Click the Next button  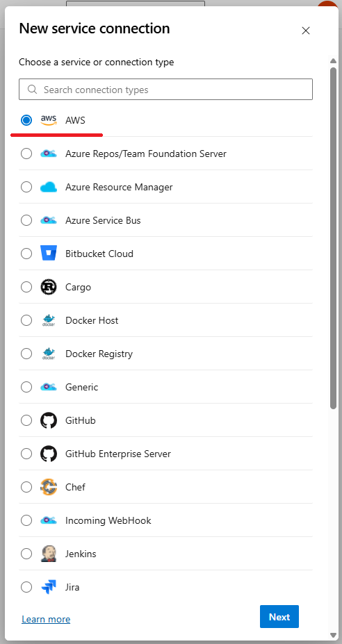279,616
